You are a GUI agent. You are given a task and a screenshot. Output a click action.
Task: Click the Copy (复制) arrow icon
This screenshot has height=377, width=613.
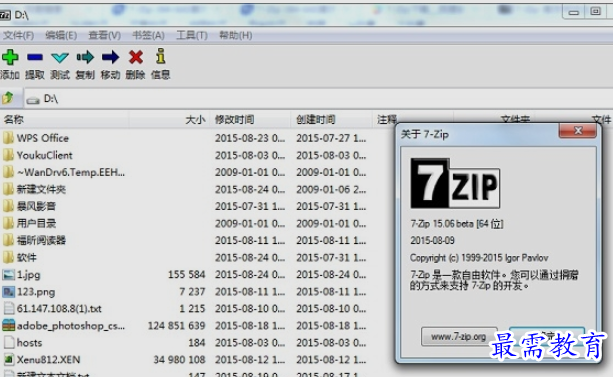(x=85, y=57)
